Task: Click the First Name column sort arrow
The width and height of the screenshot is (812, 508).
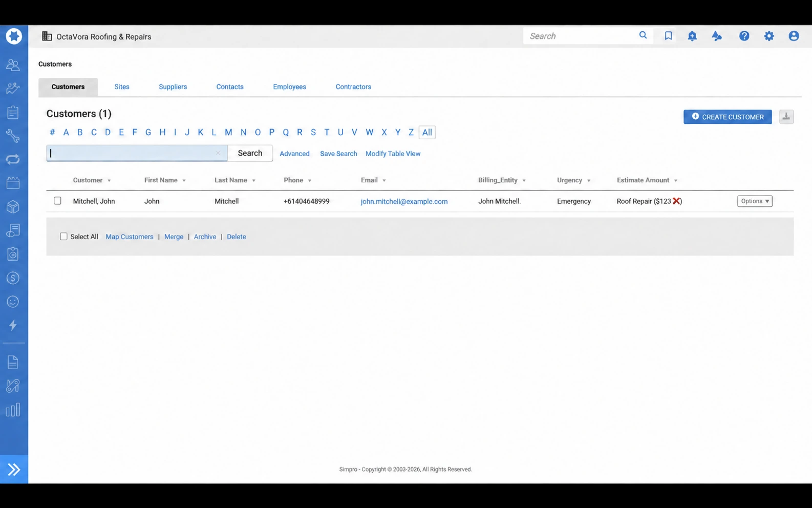Action: point(184,181)
